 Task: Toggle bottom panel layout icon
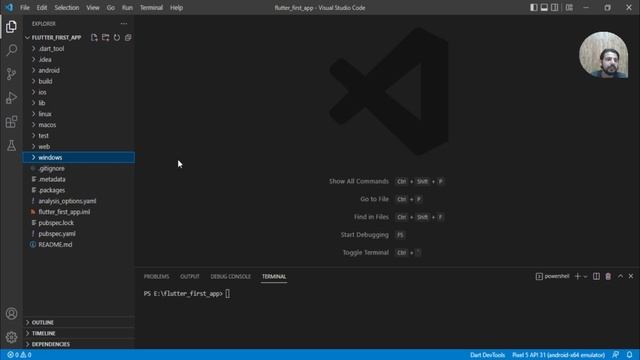(x=544, y=7)
